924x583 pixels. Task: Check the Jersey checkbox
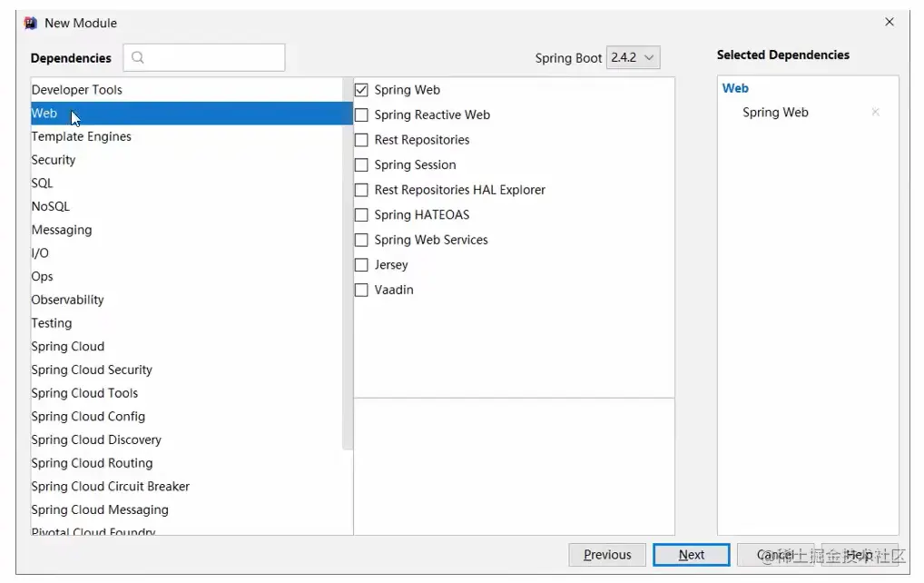tap(361, 265)
